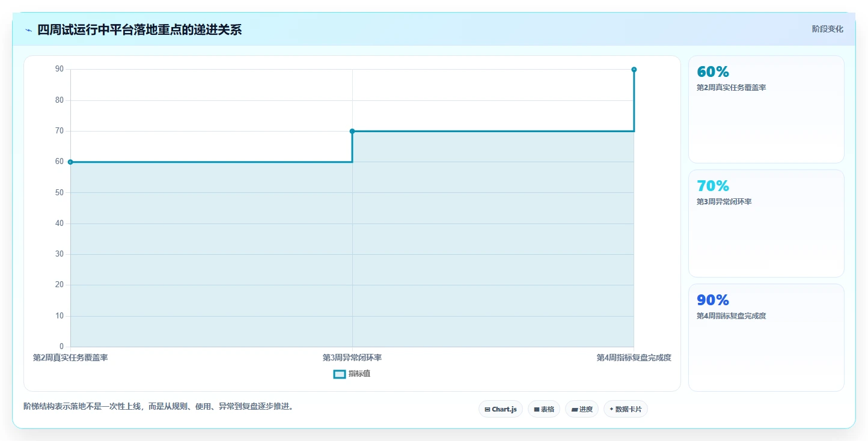Click the 数据卡片 tag

tap(626, 409)
